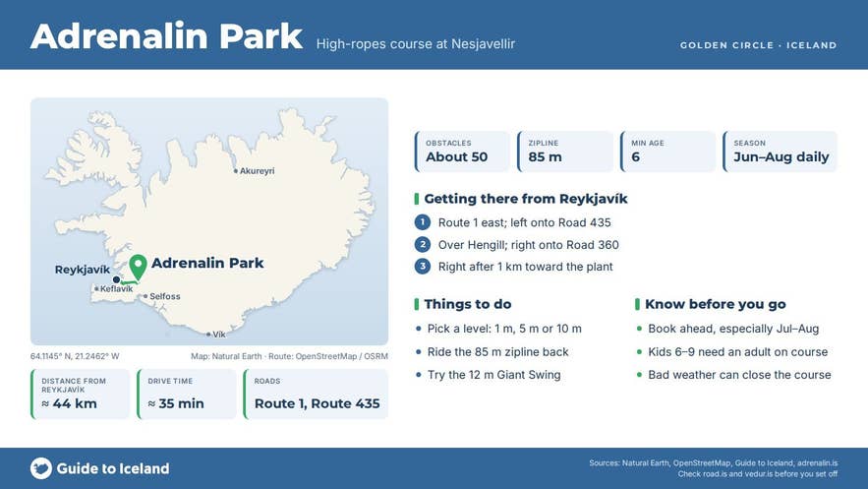Click 'Pick a level: 1 m, 5 m or 10 m'
The image size is (868, 489).
pyautogui.click(x=504, y=329)
